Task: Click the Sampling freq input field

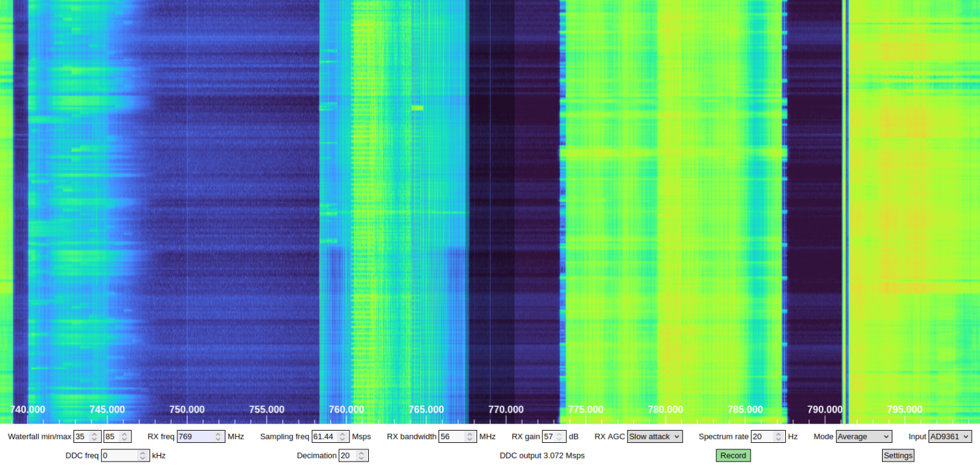Action: point(324,436)
